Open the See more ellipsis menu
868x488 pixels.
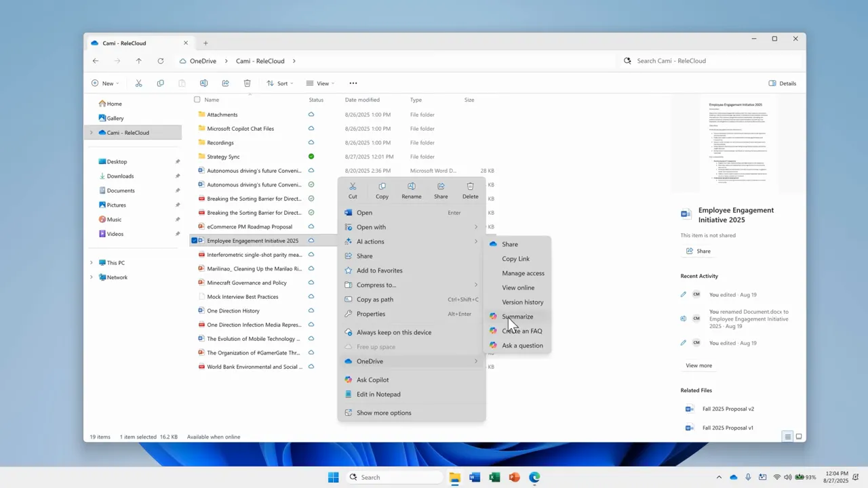click(x=353, y=83)
